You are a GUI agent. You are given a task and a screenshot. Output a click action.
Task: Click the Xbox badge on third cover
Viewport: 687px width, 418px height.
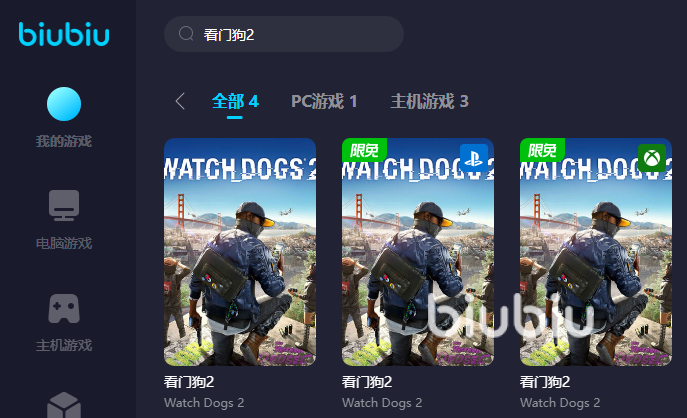[652, 158]
